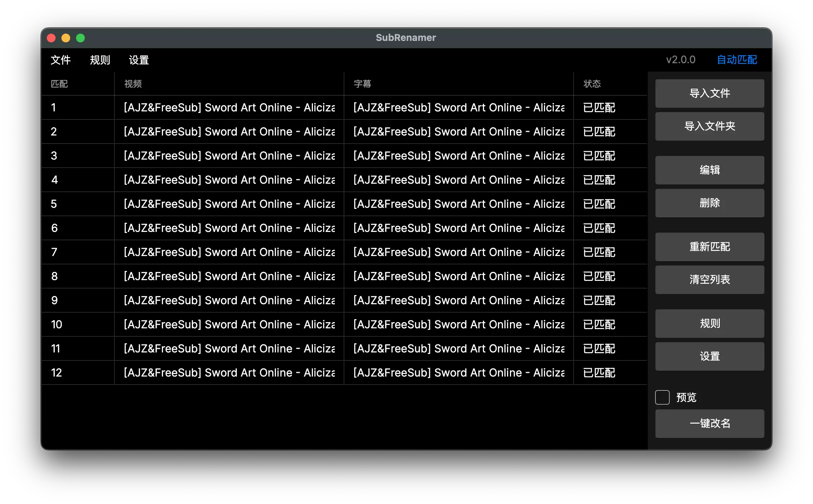
Task: Click the 导入文件夹 button
Action: [x=709, y=126]
